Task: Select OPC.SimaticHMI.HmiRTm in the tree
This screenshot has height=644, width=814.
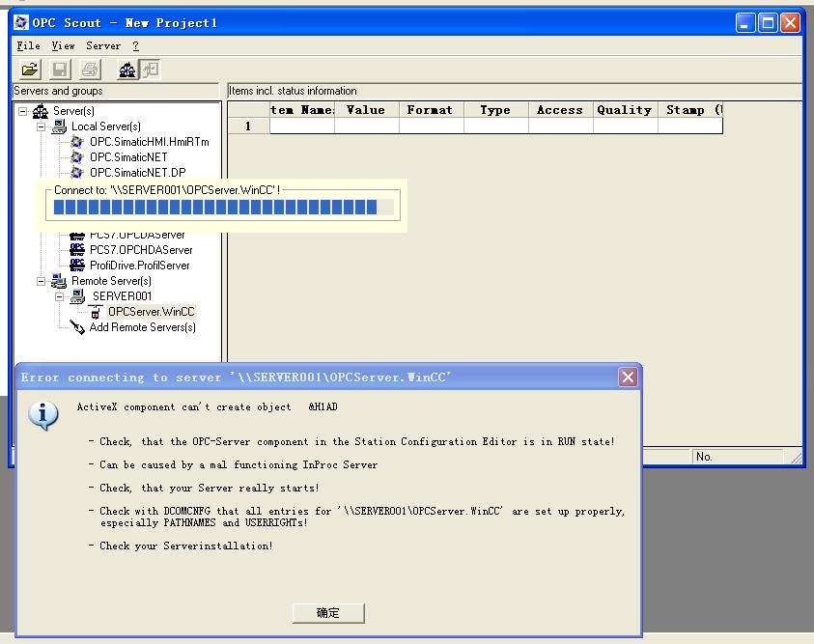Action: (149, 142)
